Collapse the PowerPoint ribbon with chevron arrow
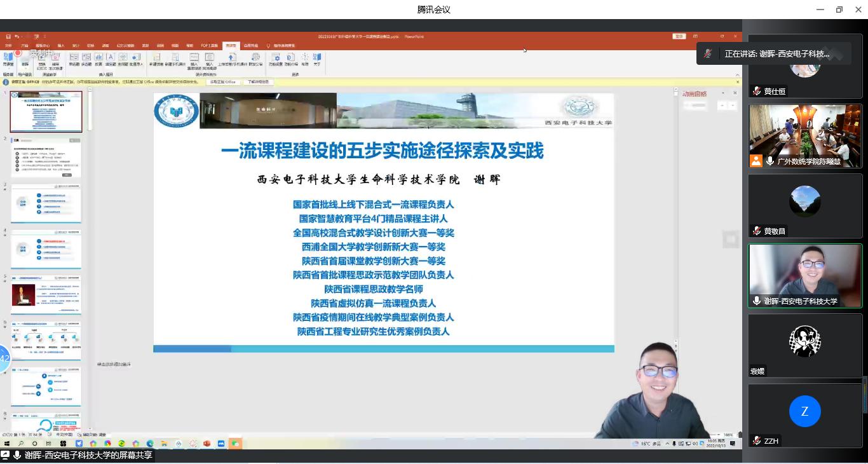The height and width of the screenshot is (464, 868). pyautogui.click(x=738, y=74)
